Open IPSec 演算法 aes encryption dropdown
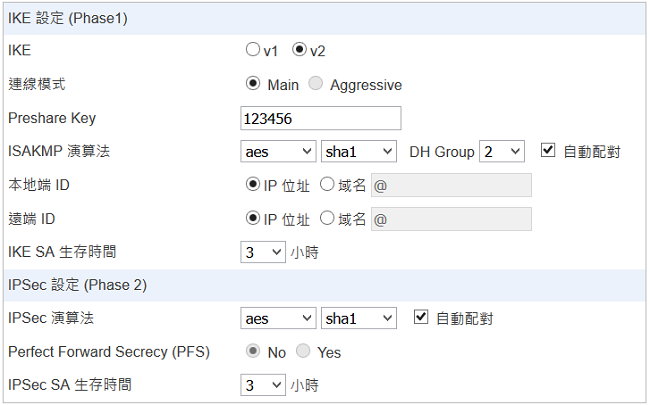 [279, 318]
